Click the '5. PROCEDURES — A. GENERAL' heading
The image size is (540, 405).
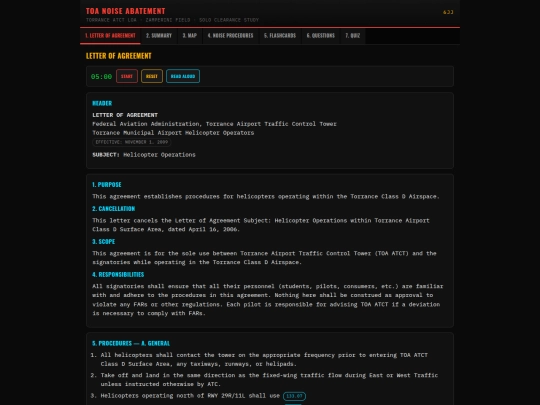[131, 343]
